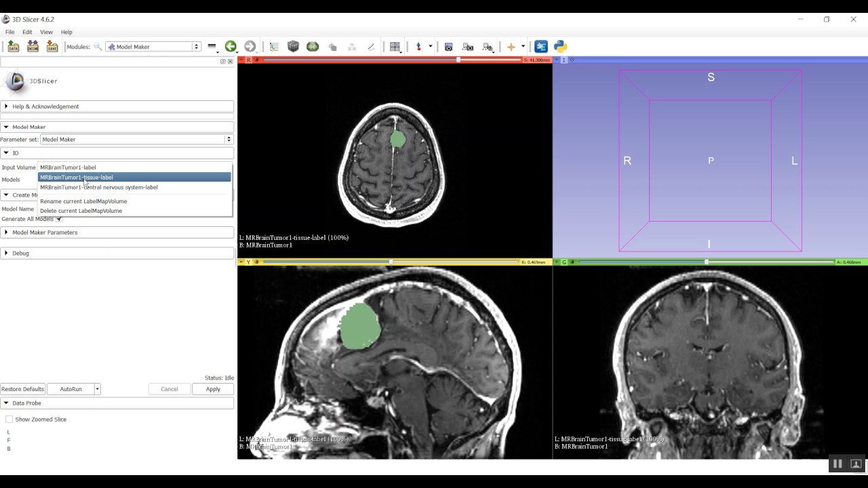Adjust the red slice offset slider

(392, 60)
